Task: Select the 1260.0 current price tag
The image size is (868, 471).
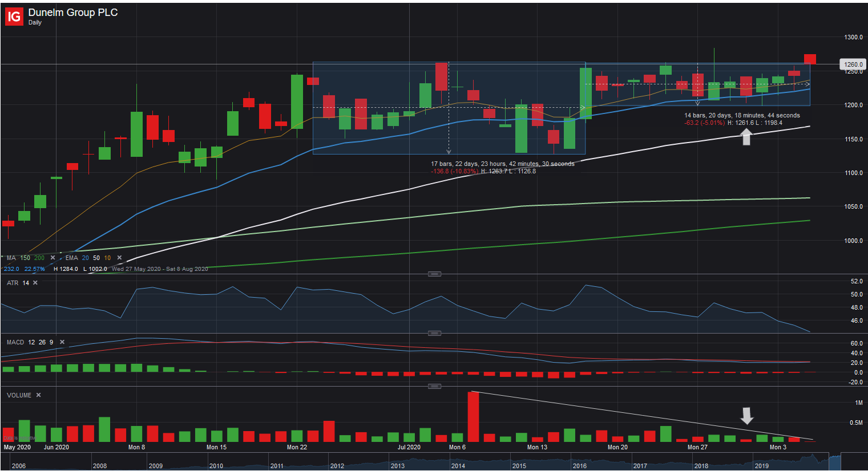Action: tap(853, 64)
